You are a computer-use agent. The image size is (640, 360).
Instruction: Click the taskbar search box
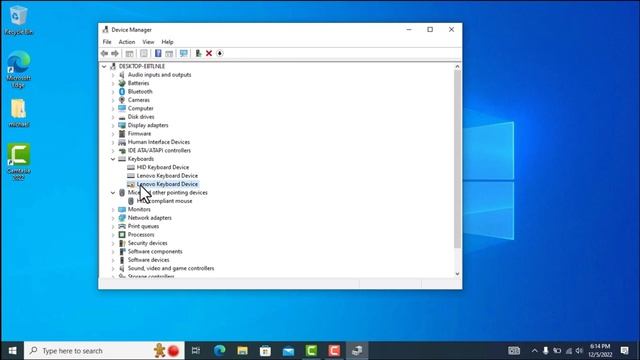click(x=104, y=351)
